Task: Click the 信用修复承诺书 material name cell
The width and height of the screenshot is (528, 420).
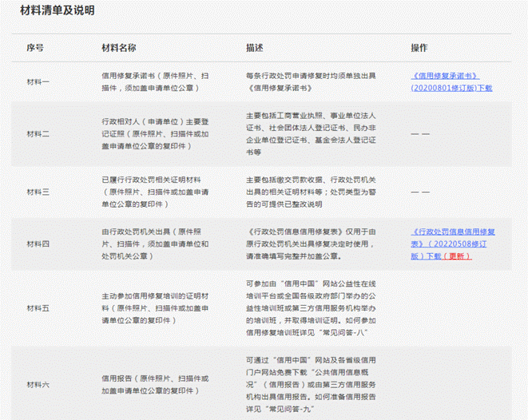Action: [149, 82]
